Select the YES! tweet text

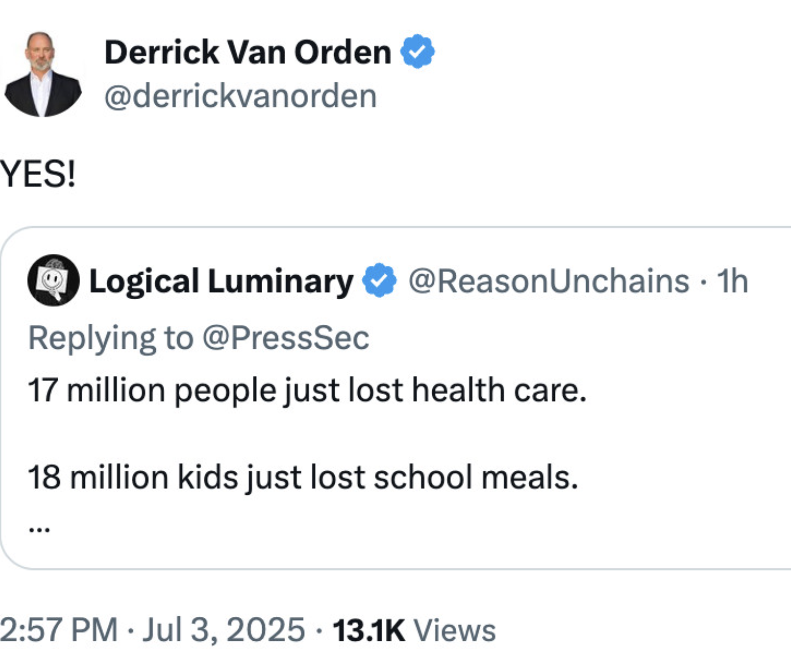[38, 174]
